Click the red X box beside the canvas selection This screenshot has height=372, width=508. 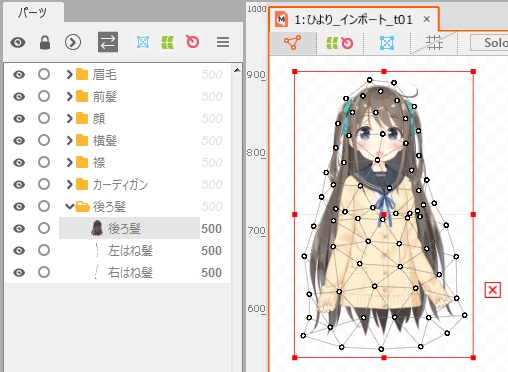tap(493, 290)
